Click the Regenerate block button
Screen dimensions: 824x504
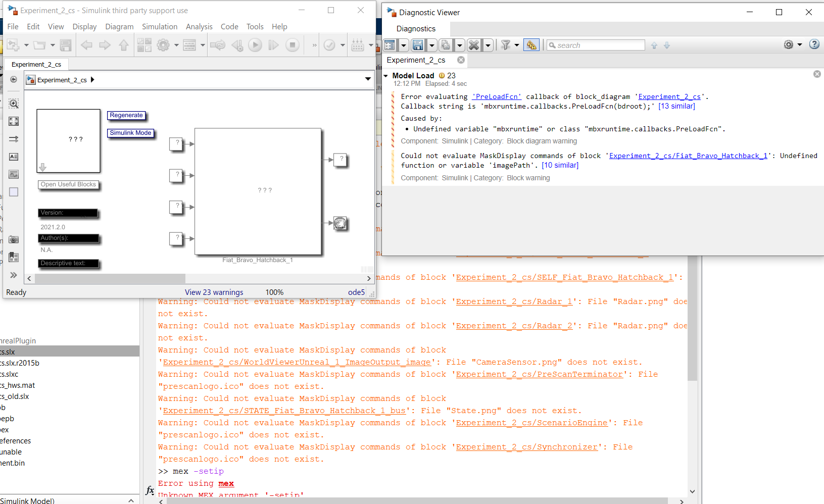click(x=126, y=115)
